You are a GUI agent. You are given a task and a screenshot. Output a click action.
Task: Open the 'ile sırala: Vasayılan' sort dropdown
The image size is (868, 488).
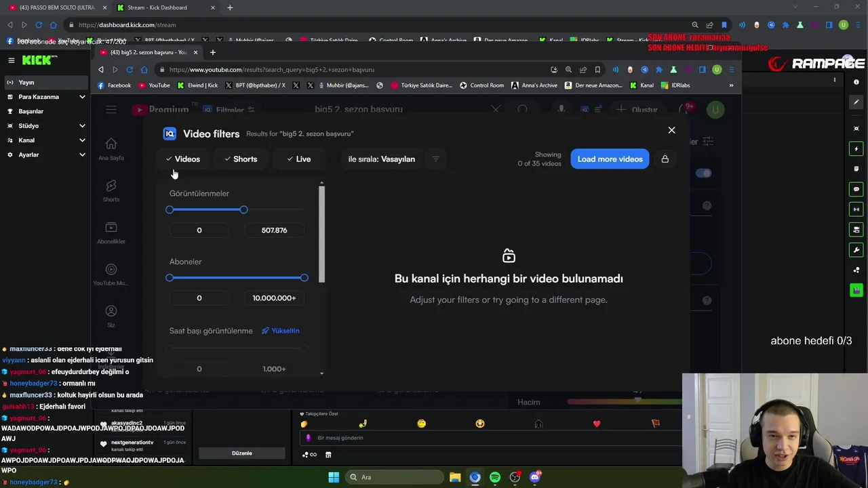click(381, 159)
